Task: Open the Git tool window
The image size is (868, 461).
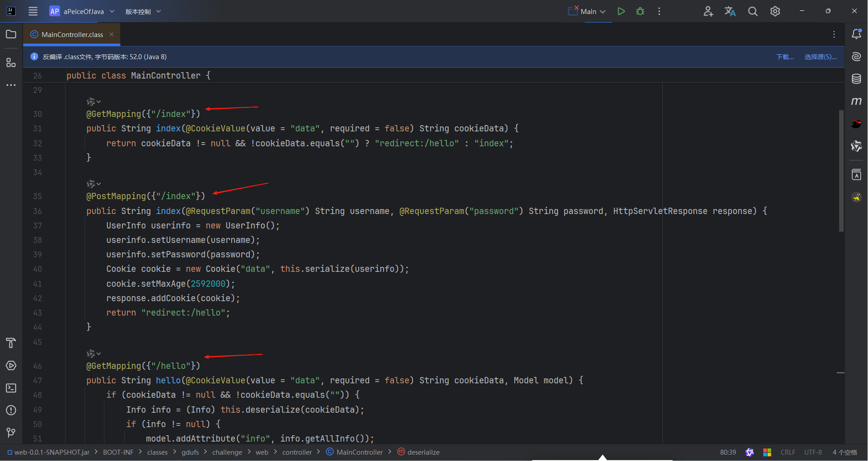Action: 11,433
